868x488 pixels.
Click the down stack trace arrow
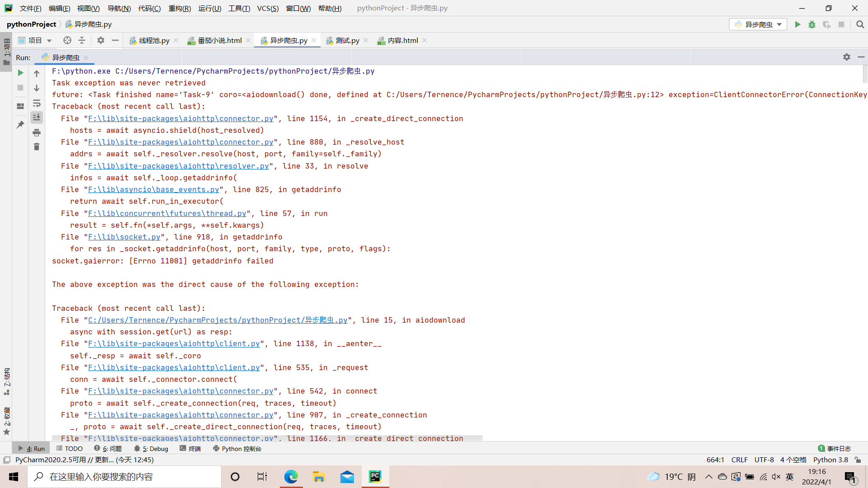[37, 88]
